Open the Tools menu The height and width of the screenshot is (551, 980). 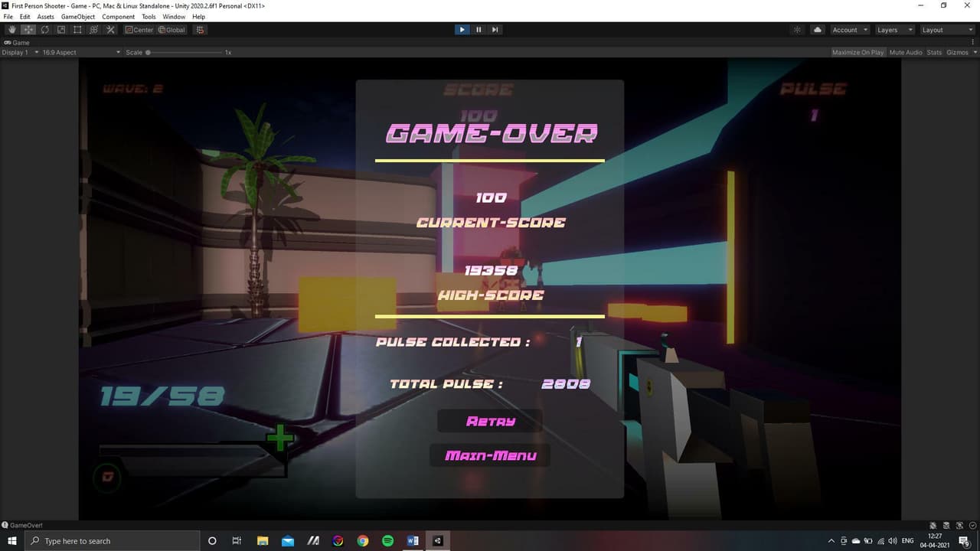[149, 16]
